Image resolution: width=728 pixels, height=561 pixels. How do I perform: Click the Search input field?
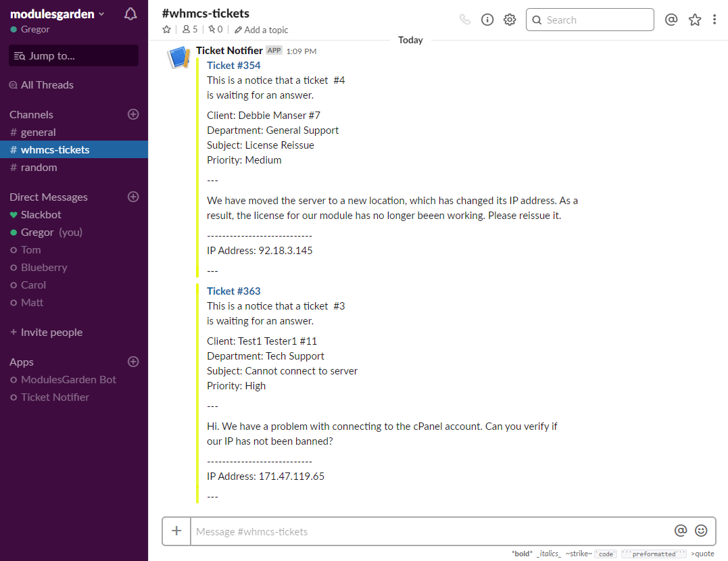(x=595, y=20)
